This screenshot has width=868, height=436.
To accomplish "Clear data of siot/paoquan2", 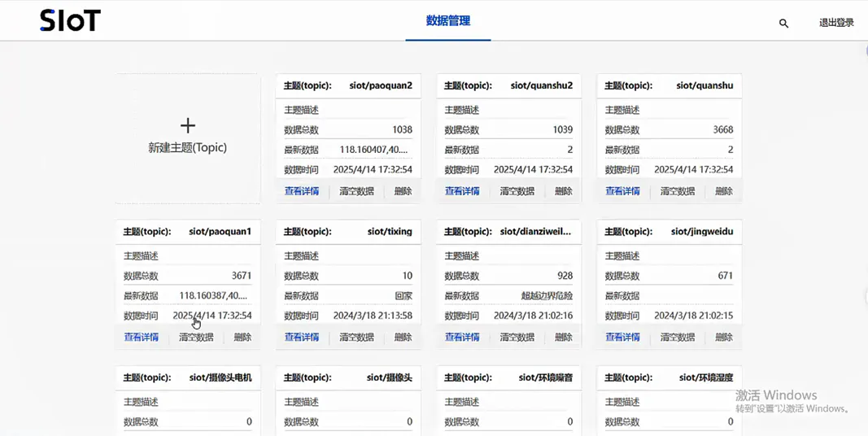I will [356, 191].
